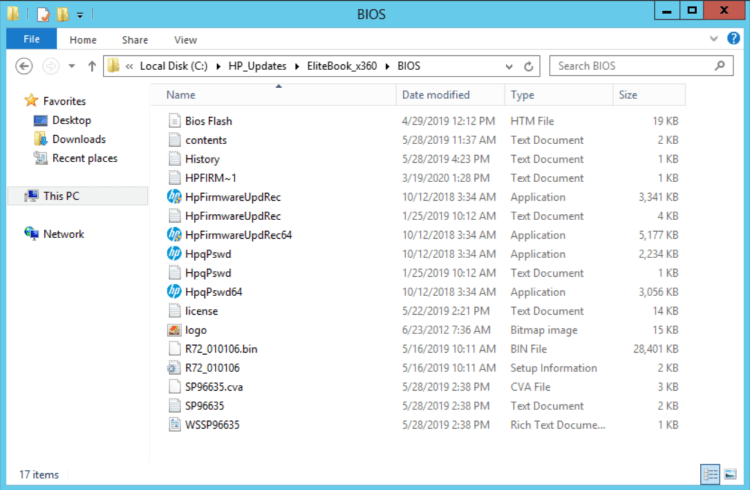
Task: Sort by Size column header
Action: click(x=649, y=95)
